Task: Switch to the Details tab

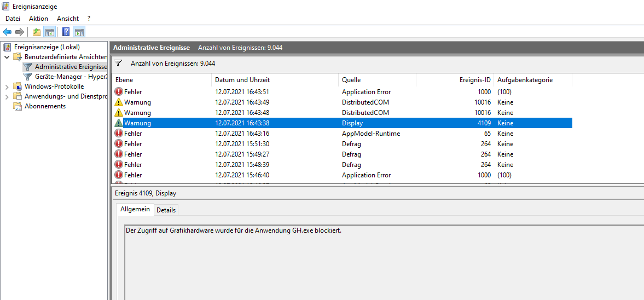Action: [x=166, y=210]
